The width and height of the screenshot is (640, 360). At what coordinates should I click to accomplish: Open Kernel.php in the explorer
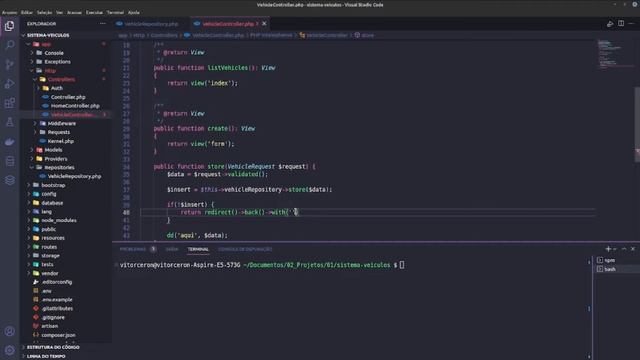(x=60, y=141)
